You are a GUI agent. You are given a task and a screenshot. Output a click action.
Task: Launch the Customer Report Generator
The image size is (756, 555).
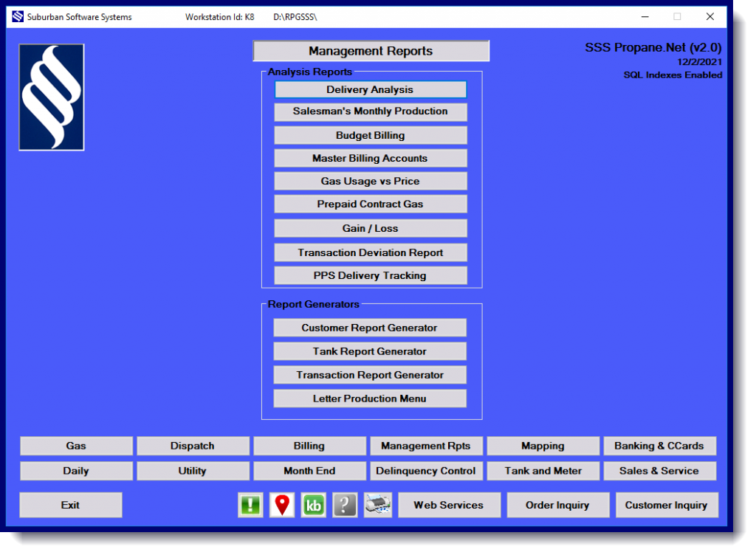pyautogui.click(x=370, y=328)
